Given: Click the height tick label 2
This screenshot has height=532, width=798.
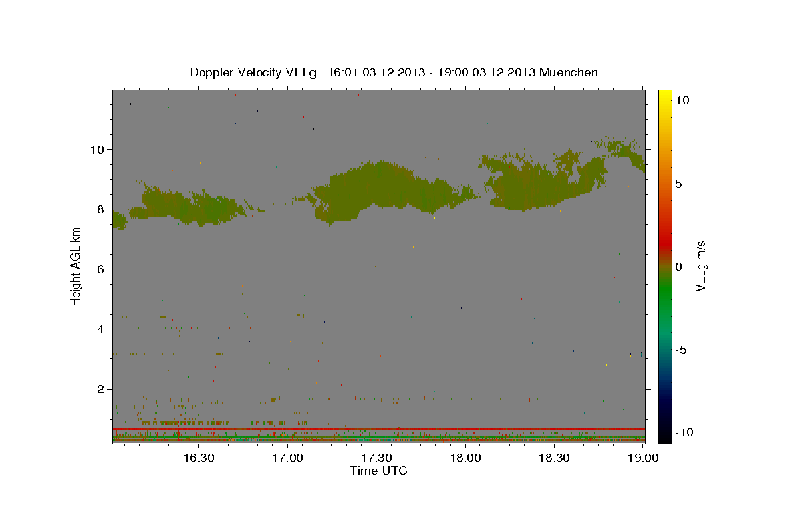Looking at the screenshot, I should 101,389.
